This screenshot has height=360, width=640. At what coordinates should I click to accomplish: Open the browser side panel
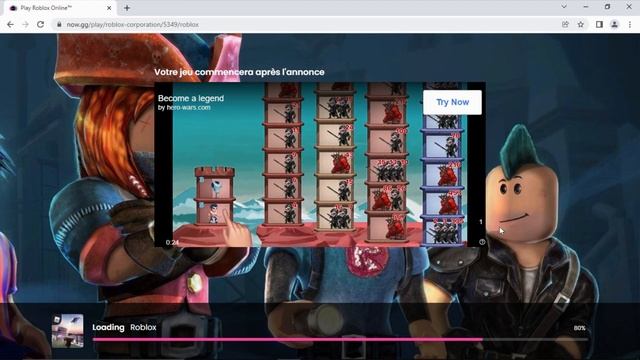click(599, 24)
